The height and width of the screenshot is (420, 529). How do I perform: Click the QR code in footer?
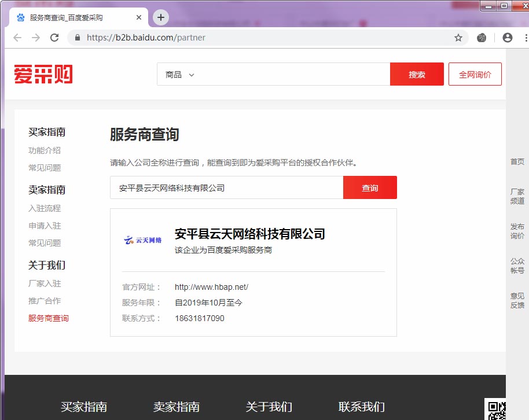click(496, 410)
